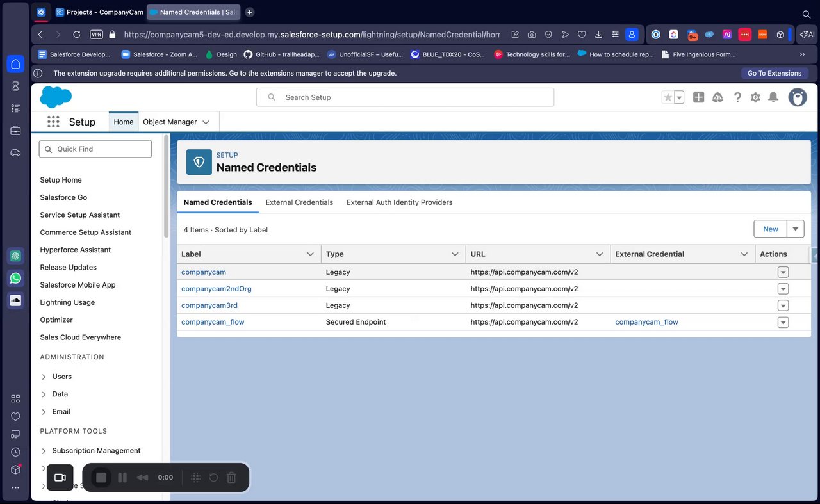Open Lightning Usage in the sidebar
820x504 pixels.
point(67,302)
